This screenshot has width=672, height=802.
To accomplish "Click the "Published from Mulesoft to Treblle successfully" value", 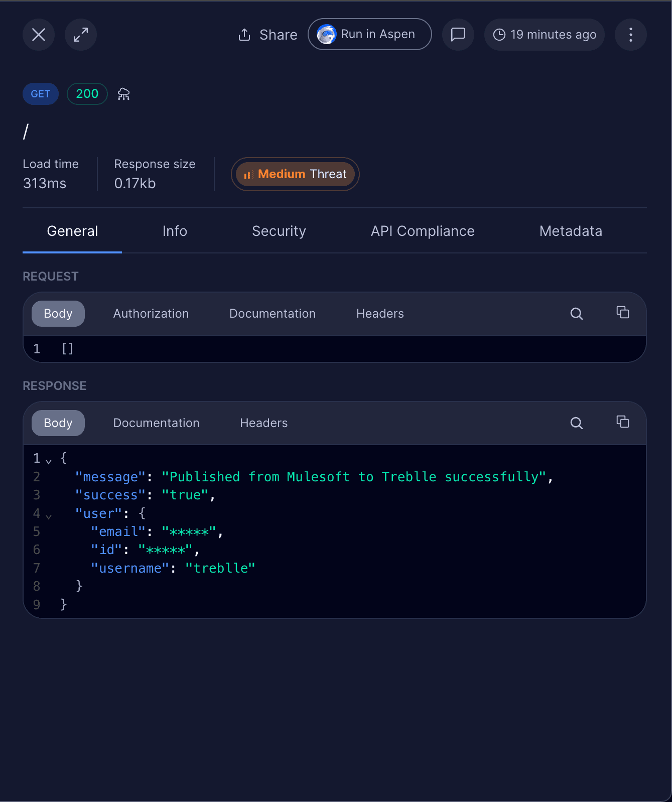I will pos(354,477).
